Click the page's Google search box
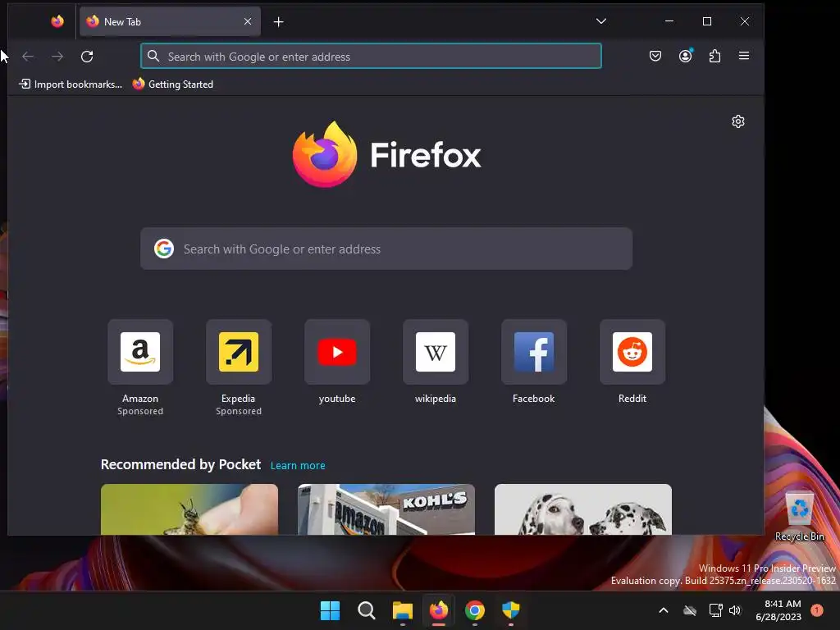Image resolution: width=840 pixels, height=630 pixels. pyautogui.click(x=386, y=249)
